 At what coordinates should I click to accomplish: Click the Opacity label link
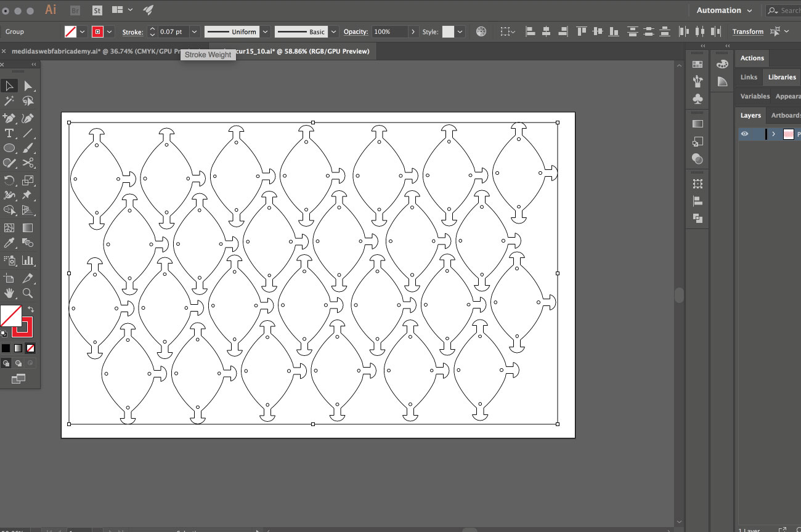click(x=356, y=31)
